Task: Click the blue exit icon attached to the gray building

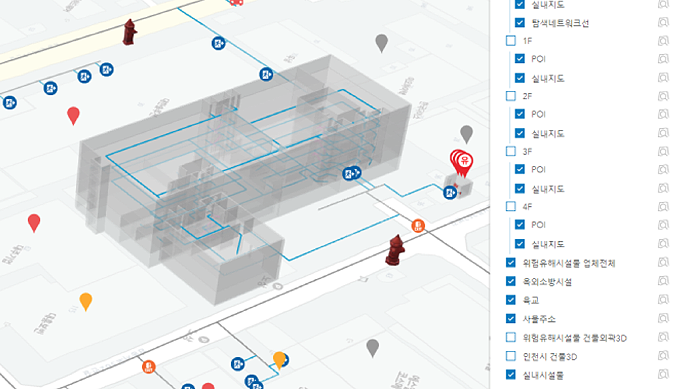Action: tap(351, 173)
